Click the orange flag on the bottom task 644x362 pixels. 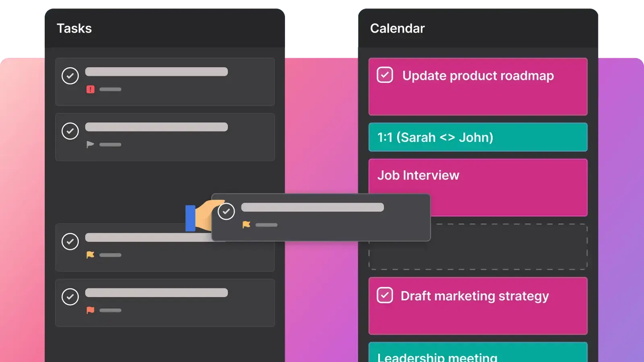[x=90, y=310]
